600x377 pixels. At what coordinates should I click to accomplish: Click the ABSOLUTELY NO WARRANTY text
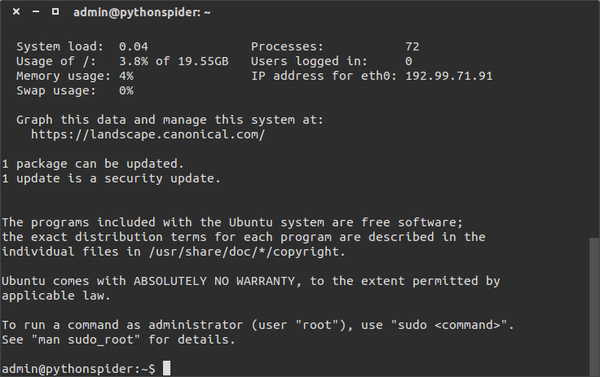(x=214, y=281)
